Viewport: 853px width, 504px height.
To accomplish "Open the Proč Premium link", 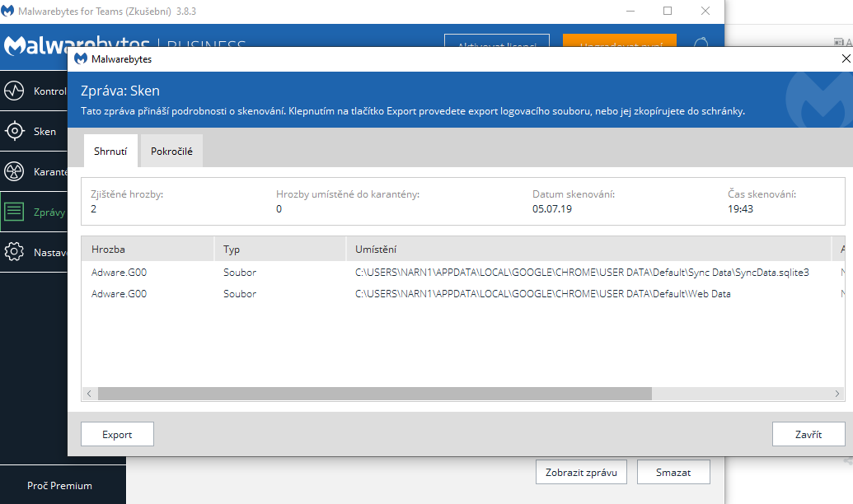I will [x=60, y=486].
